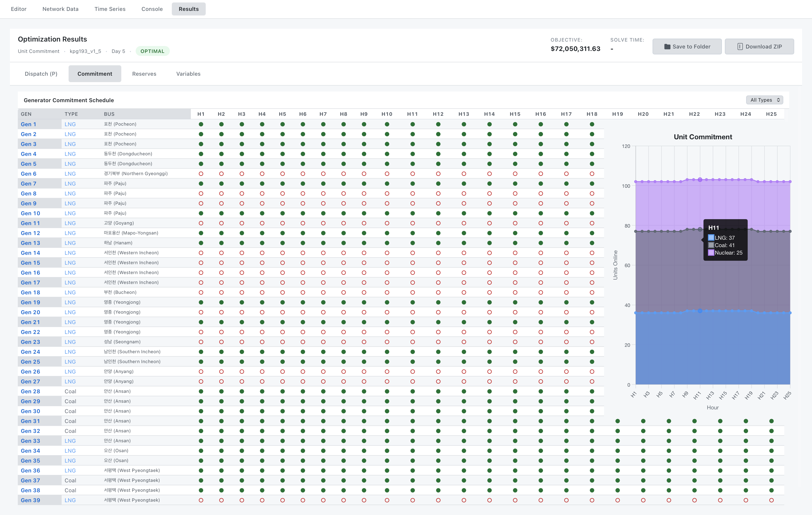Toggle Gen 6 commitment at hour H1
The image size is (812, 515).
[201, 174]
